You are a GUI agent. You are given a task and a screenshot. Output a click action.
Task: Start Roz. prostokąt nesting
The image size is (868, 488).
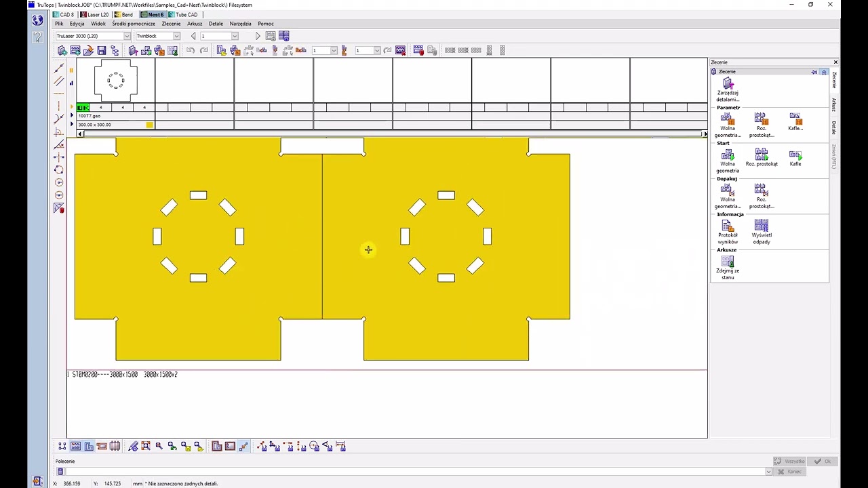point(762,158)
